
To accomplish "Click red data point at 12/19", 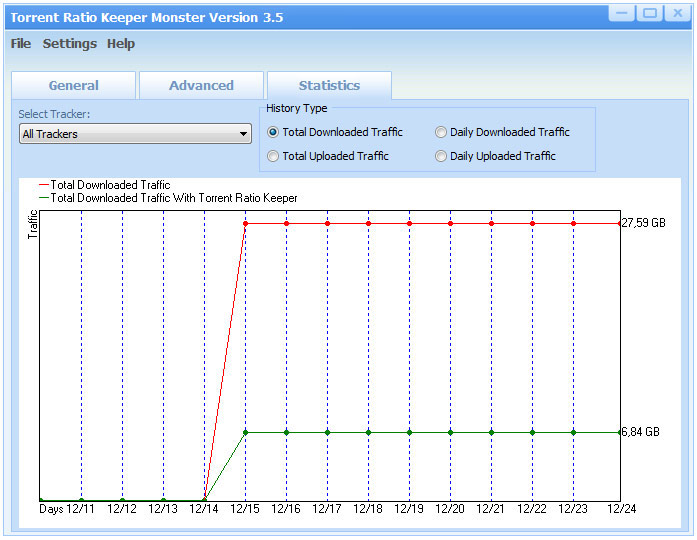I will (409, 224).
